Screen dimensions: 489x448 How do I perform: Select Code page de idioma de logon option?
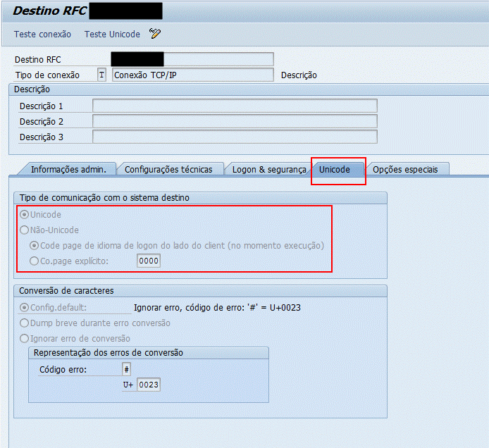tap(35, 245)
